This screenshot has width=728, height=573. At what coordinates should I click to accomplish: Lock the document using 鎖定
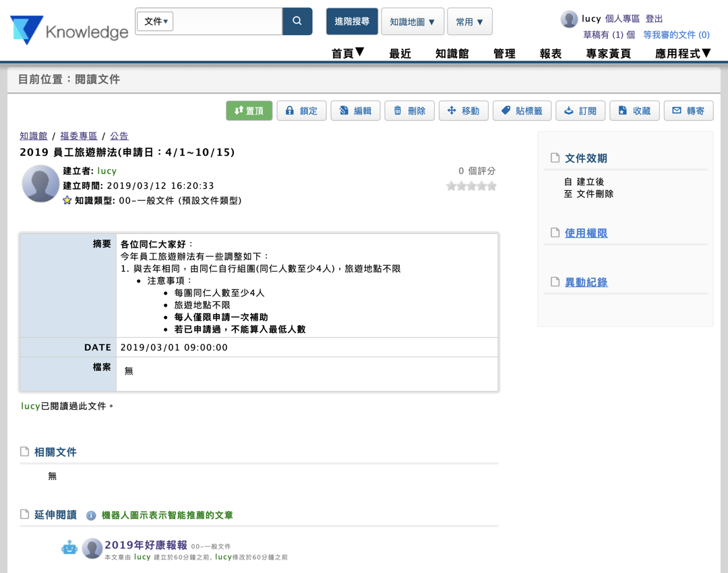pos(301,111)
